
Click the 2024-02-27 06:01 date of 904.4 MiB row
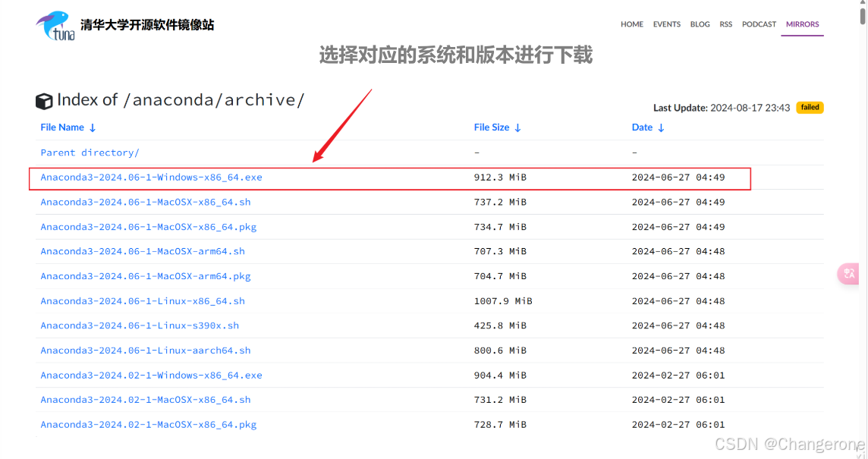click(678, 376)
